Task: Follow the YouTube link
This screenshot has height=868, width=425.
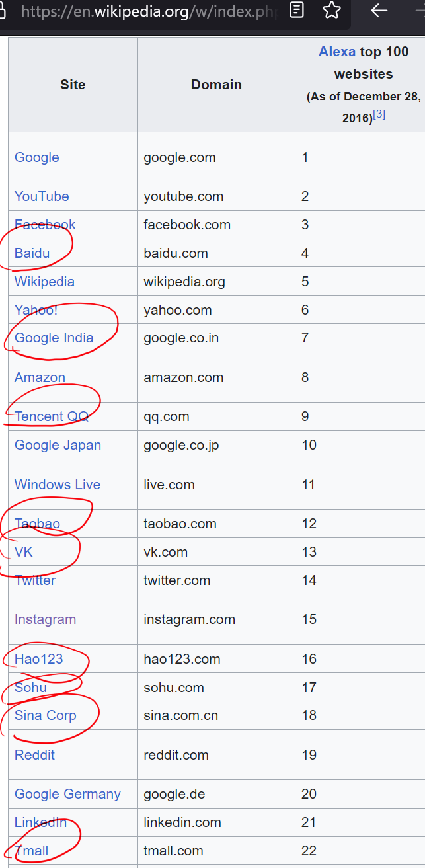Action: click(42, 196)
